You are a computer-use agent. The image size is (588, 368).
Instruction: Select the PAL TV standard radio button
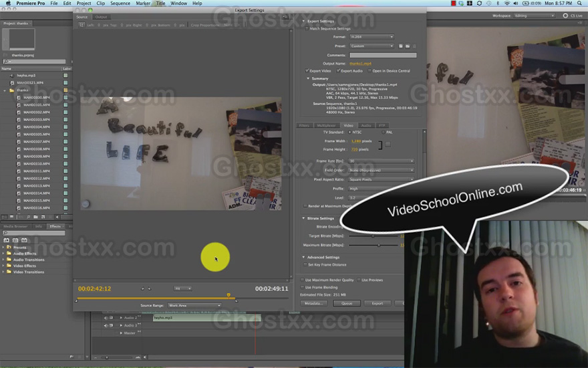pos(384,132)
